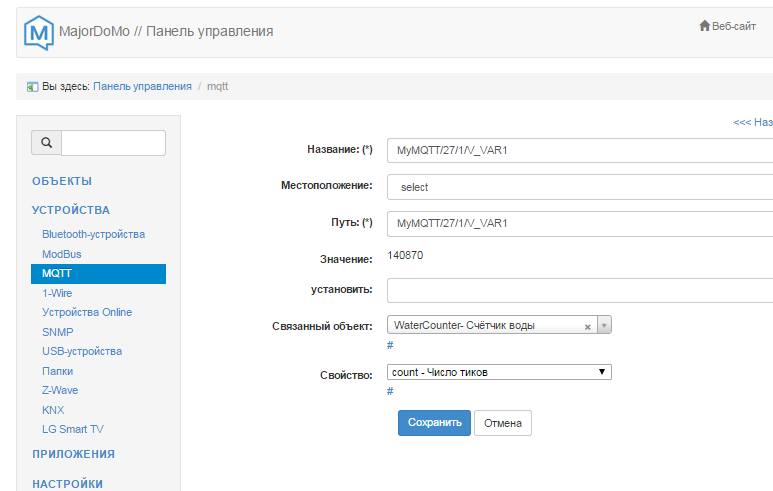This screenshot has width=773, height=491.
Task: Open the LG Smart TV section
Action: click(73, 429)
